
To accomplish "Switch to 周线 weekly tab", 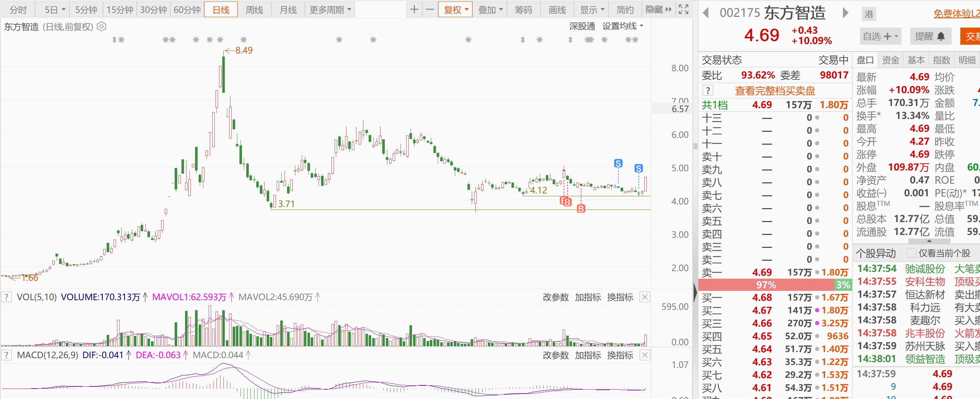I will [x=254, y=10].
